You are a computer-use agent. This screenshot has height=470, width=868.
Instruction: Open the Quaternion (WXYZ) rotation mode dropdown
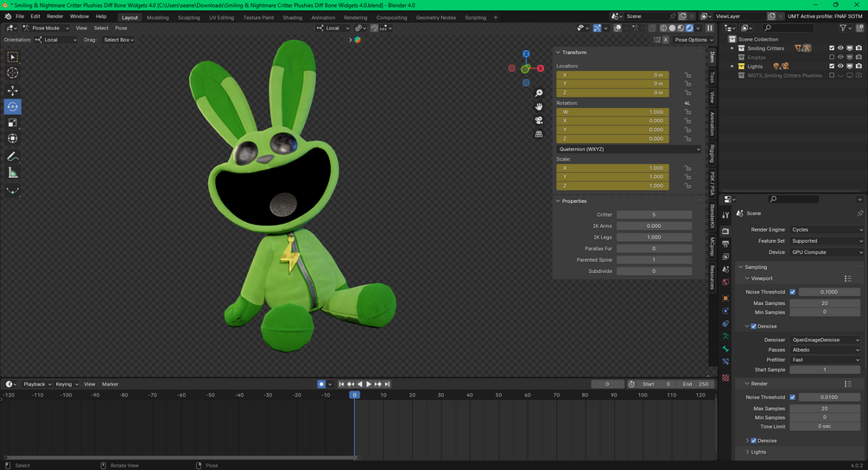coord(629,149)
